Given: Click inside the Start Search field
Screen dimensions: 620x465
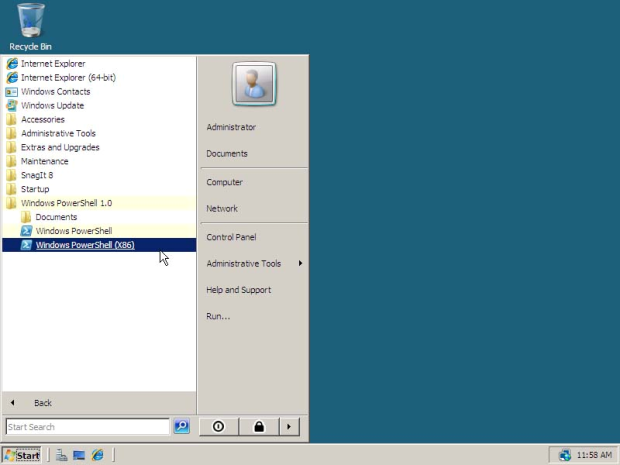Looking at the screenshot, I should pos(88,427).
